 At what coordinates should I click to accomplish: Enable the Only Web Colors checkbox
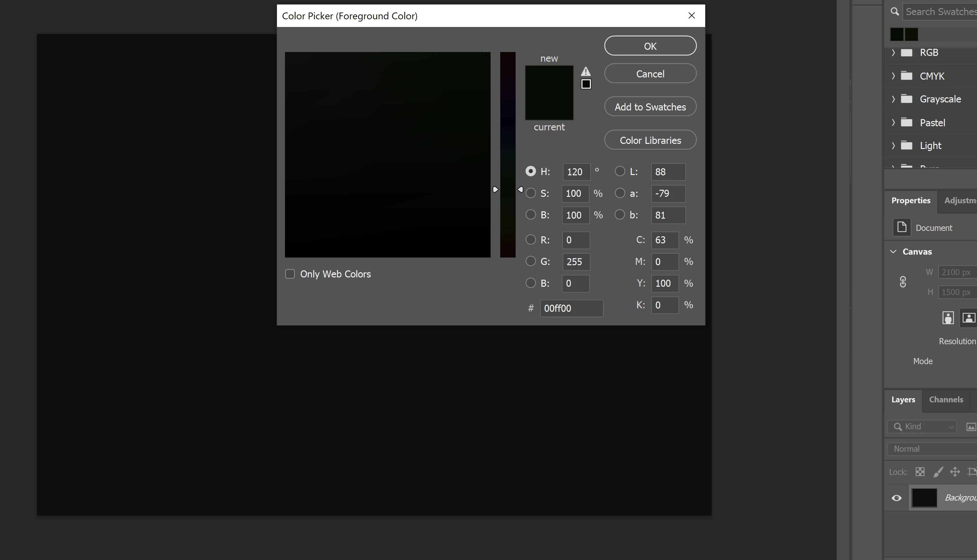pos(290,274)
